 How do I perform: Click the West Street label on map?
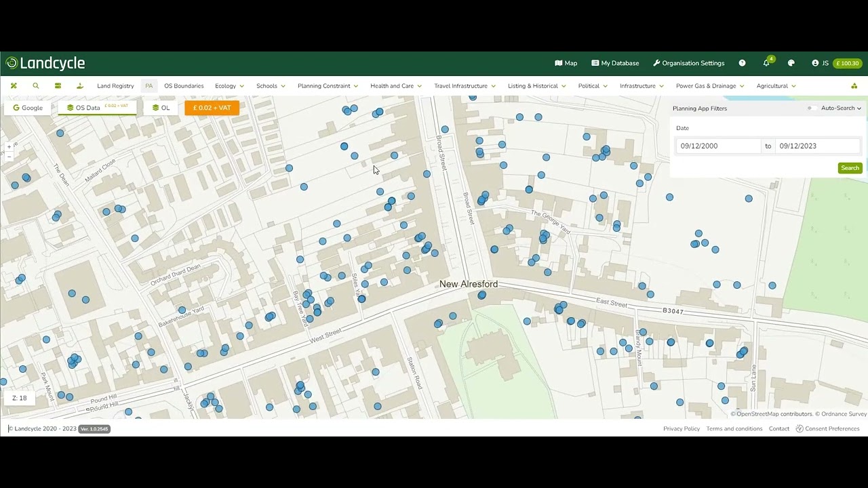click(326, 335)
